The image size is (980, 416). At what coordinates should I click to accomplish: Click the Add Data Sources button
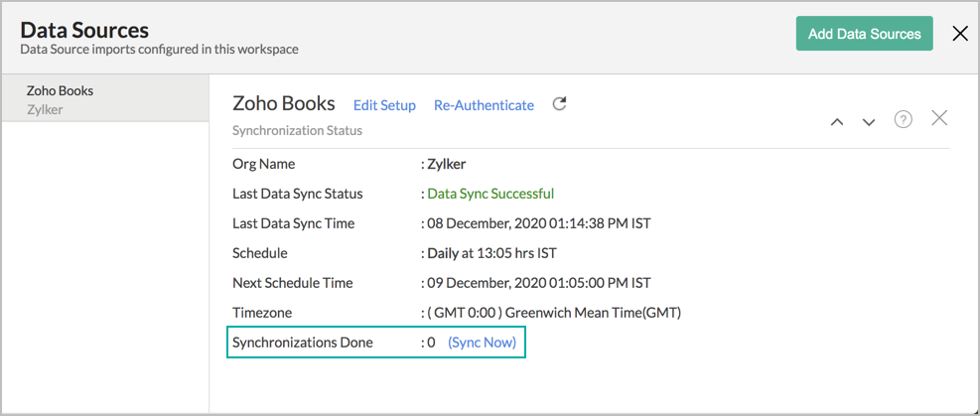[x=864, y=34]
